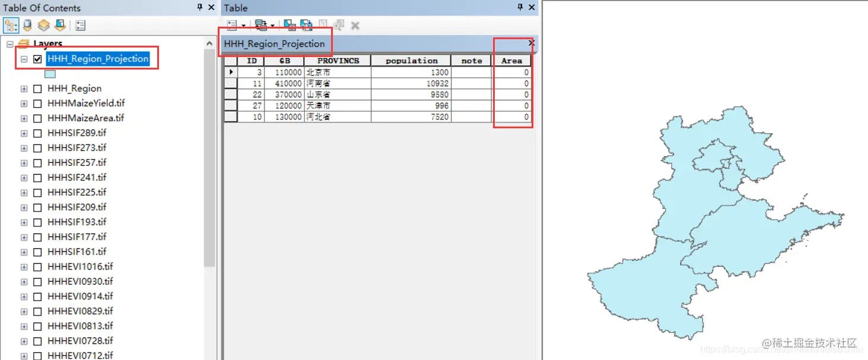The height and width of the screenshot is (360, 868).
Task: Turn on HHHEVI1016.tif layer
Action: click(x=37, y=267)
